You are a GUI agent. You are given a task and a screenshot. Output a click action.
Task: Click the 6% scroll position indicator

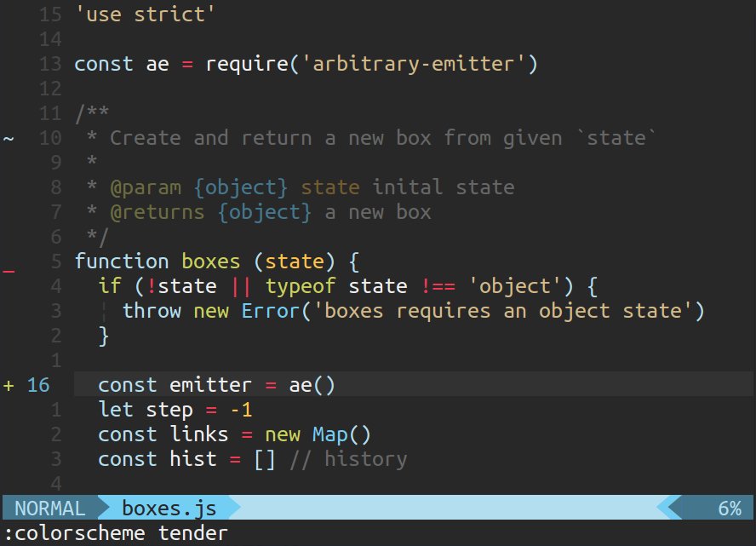pos(730,509)
